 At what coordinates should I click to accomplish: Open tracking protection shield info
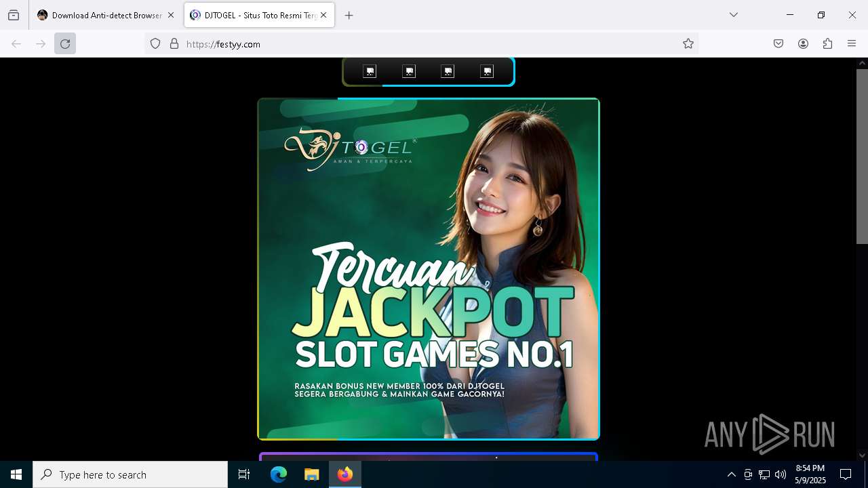pos(155,44)
